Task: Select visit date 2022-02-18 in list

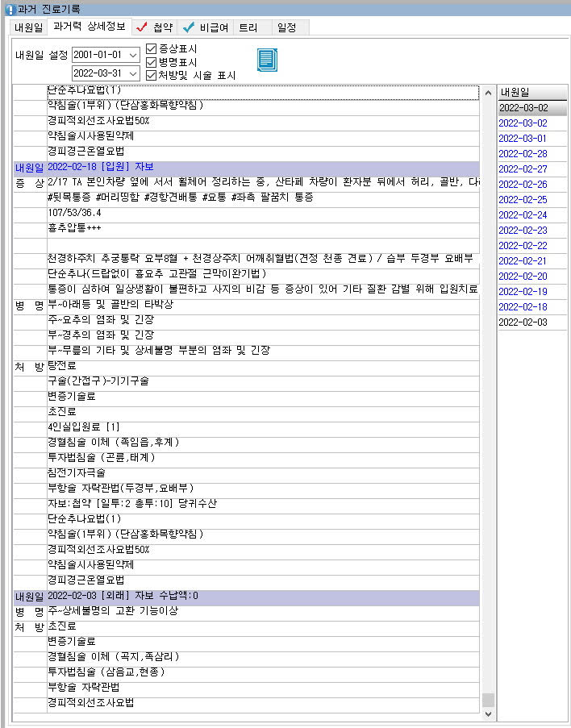Action: 523,306
